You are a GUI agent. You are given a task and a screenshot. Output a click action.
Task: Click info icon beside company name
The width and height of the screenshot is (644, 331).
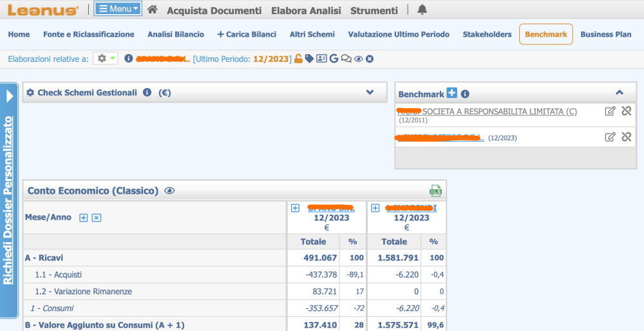[x=129, y=59]
